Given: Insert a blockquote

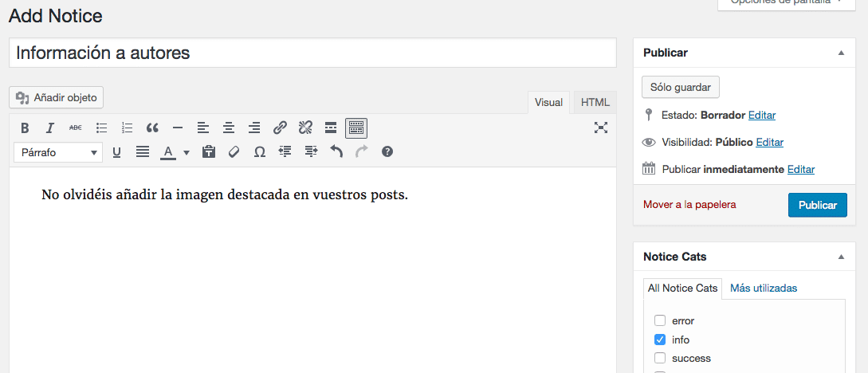Looking at the screenshot, I should point(152,128).
